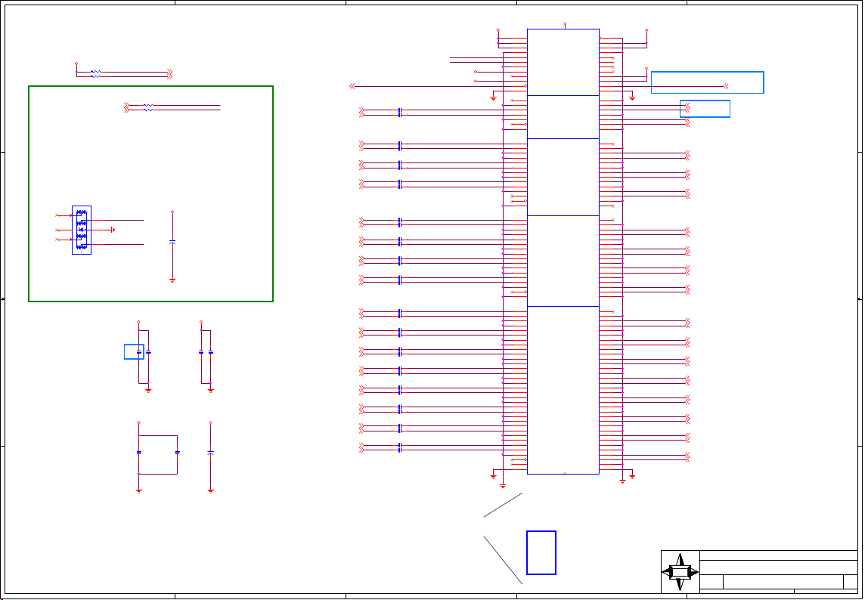Screen dimensions: 868x600
Task: Click the wide light-blue rectangle right of the IC
Action: tap(708, 82)
